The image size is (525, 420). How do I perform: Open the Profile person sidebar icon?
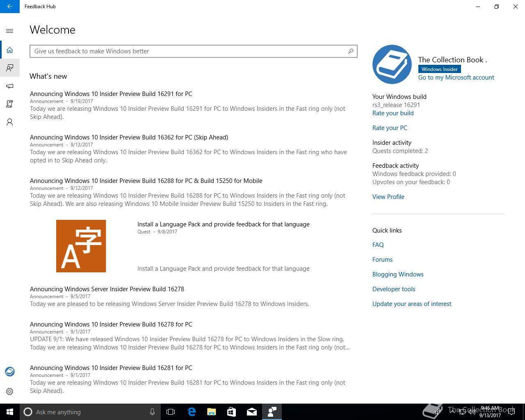pyautogui.click(x=10, y=122)
